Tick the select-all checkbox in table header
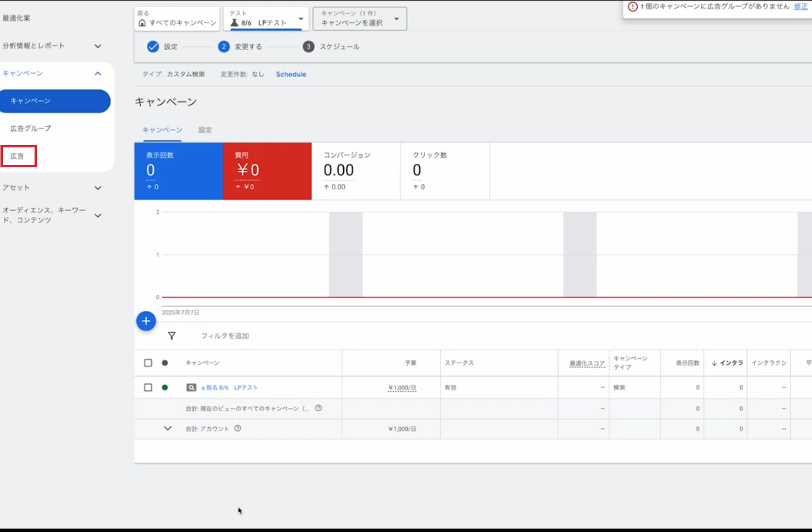The width and height of the screenshot is (812, 532). click(148, 363)
